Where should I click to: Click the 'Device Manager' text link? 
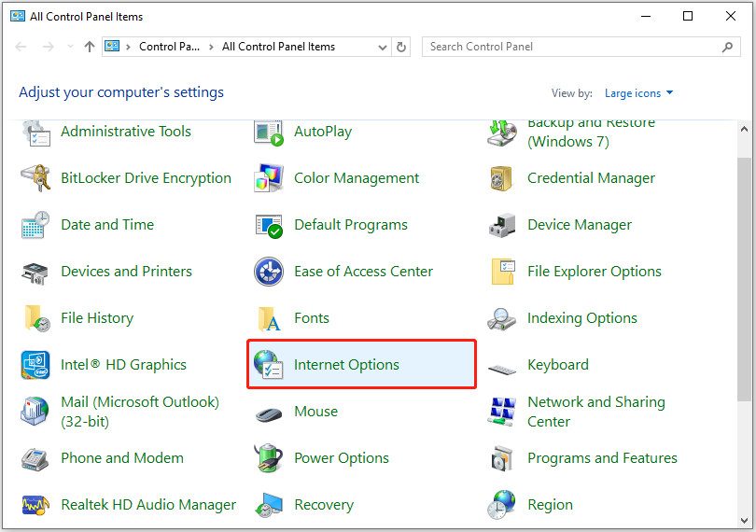pyautogui.click(x=580, y=225)
